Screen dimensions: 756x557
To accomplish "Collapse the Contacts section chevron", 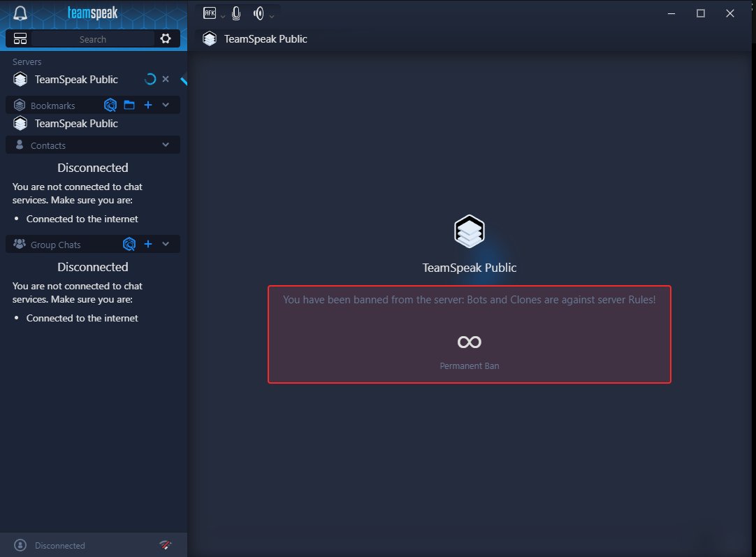I will point(166,145).
